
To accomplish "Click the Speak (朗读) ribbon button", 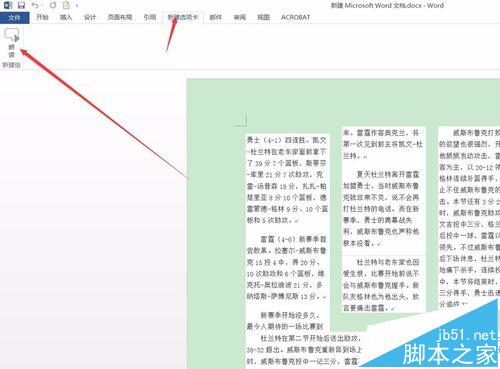I will (x=12, y=43).
